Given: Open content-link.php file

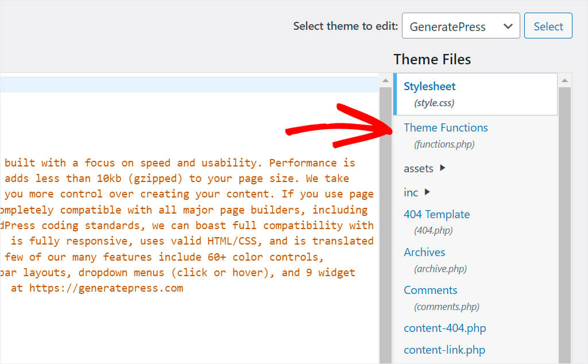Looking at the screenshot, I should [x=444, y=350].
